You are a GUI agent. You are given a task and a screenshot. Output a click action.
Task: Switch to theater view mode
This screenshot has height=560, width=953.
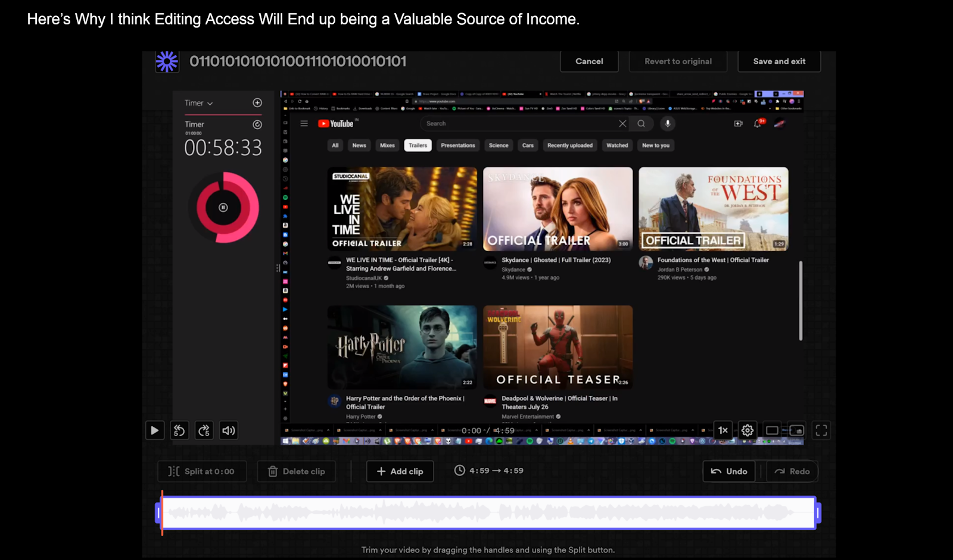point(772,430)
